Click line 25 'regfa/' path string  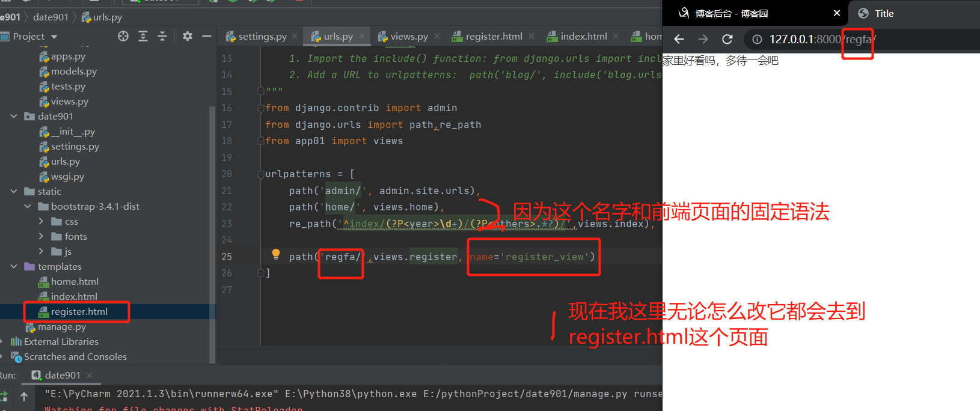coord(343,257)
